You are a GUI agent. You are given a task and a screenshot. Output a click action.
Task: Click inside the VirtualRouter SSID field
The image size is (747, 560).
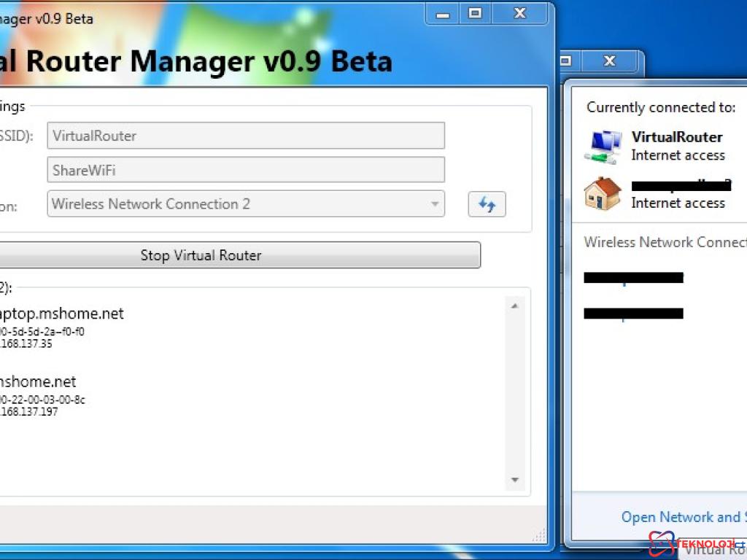point(246,135)
